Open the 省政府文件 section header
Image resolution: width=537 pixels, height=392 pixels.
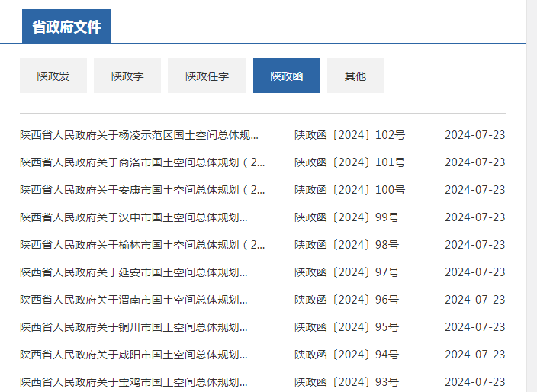(66, 27)
